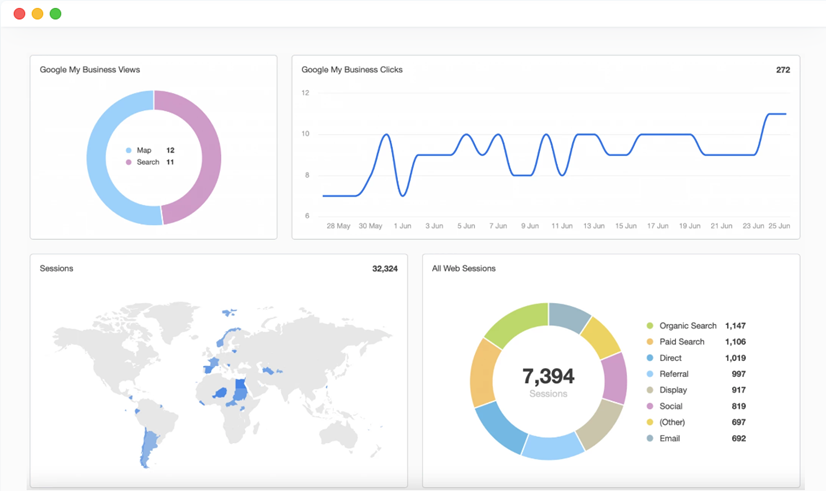Screen dimensions: 826x491
Task: Click the All Web Sessions widget title
Action: click(464, 269)
